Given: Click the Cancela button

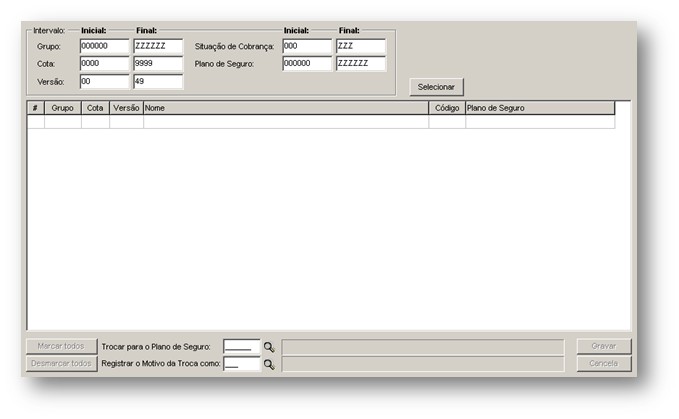Looking at the screenshot, I should (x=604, y=364).
